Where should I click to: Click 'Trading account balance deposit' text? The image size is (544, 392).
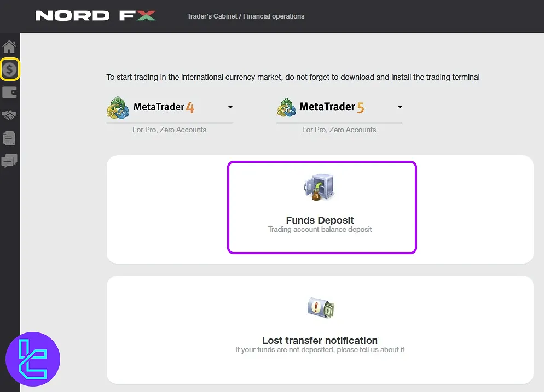(320, 230)
